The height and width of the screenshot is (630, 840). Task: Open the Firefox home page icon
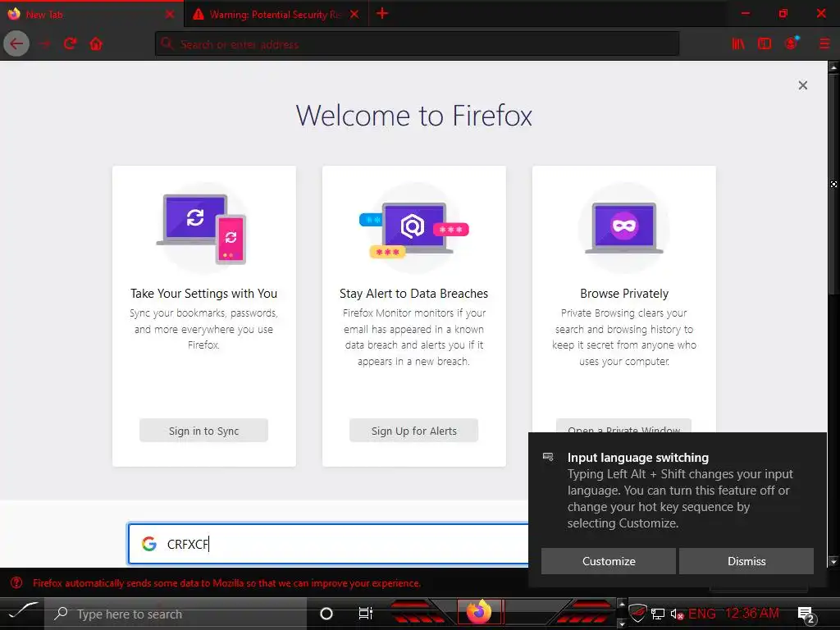pyautogui.click(x=96, y=43)
